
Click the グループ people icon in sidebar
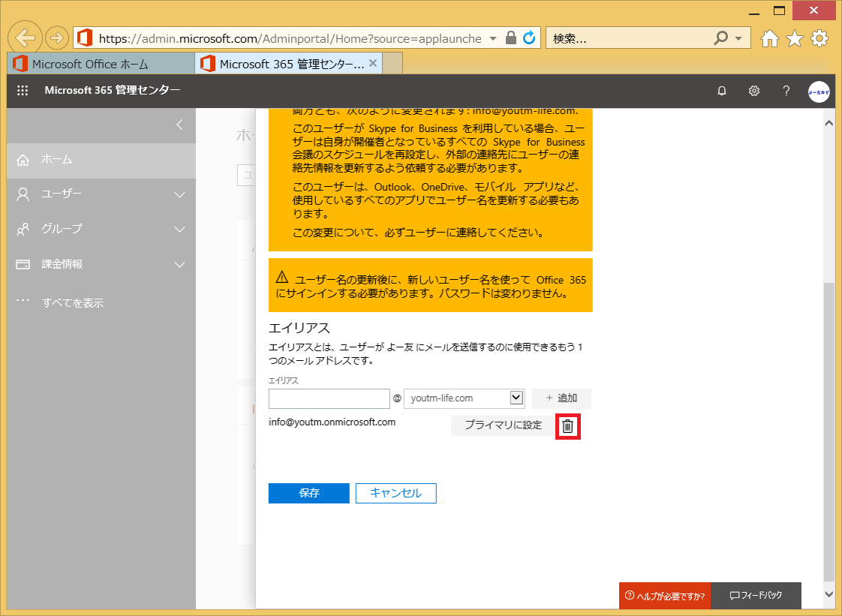(23, 230)
